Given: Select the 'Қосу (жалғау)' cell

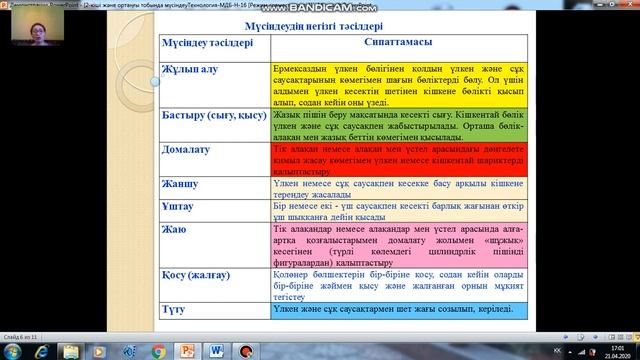Looking at the screenshot, I should point(215,285).
